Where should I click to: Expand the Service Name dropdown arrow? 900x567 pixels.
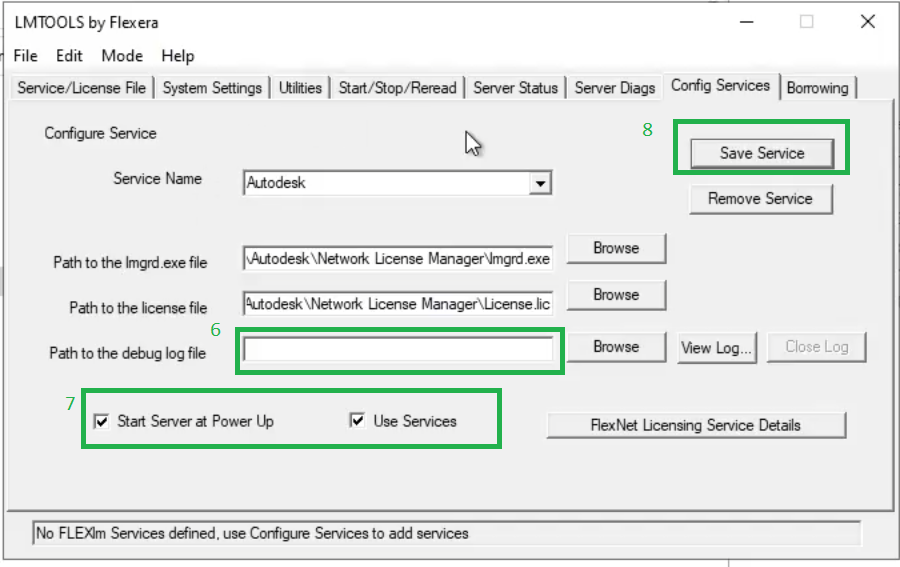pyautogui.click(x=540, y=184)
